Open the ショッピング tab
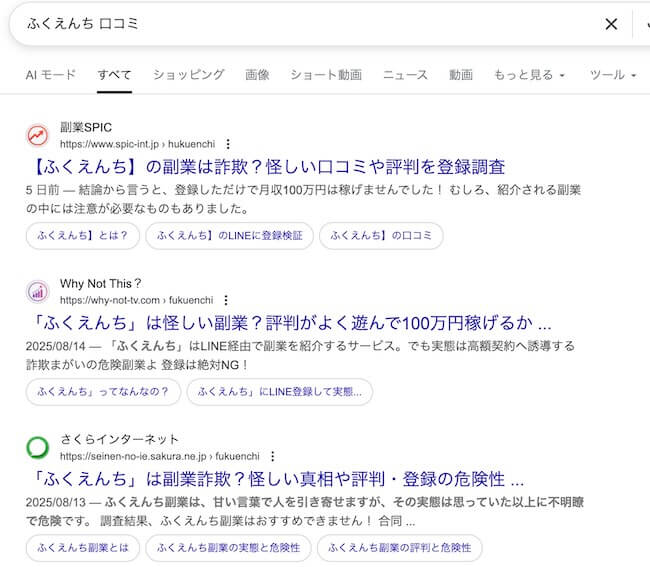This screenshot has height=567, width=650. click(189, 75)
